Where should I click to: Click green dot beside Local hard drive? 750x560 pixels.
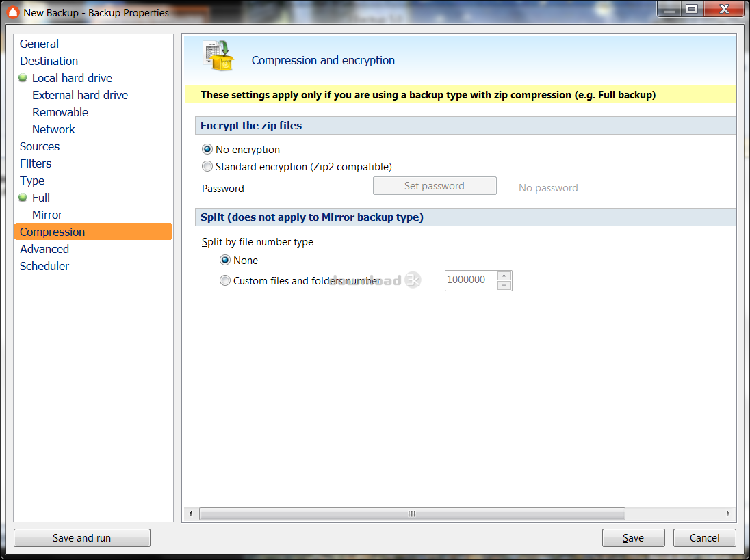(23, 77)
